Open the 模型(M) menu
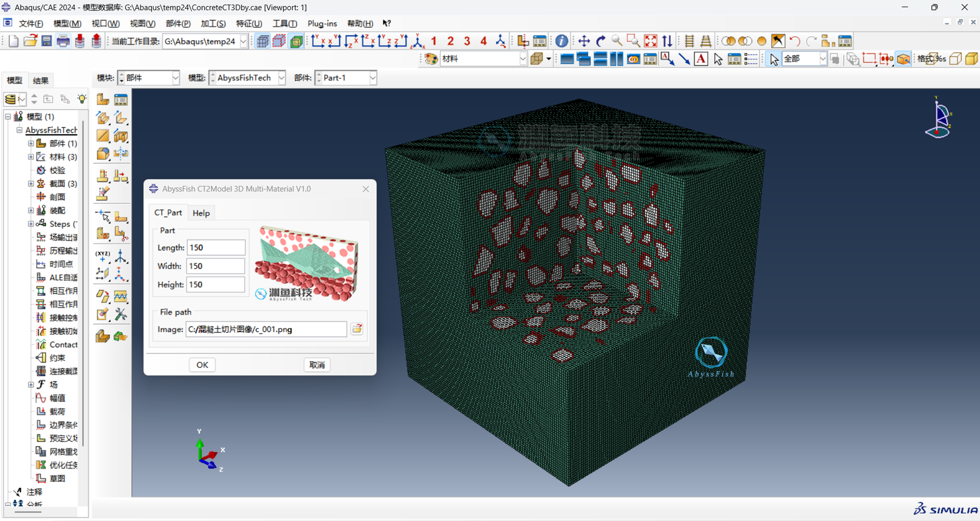The height and width of the screenshot is (521, 980). [67, 24]
